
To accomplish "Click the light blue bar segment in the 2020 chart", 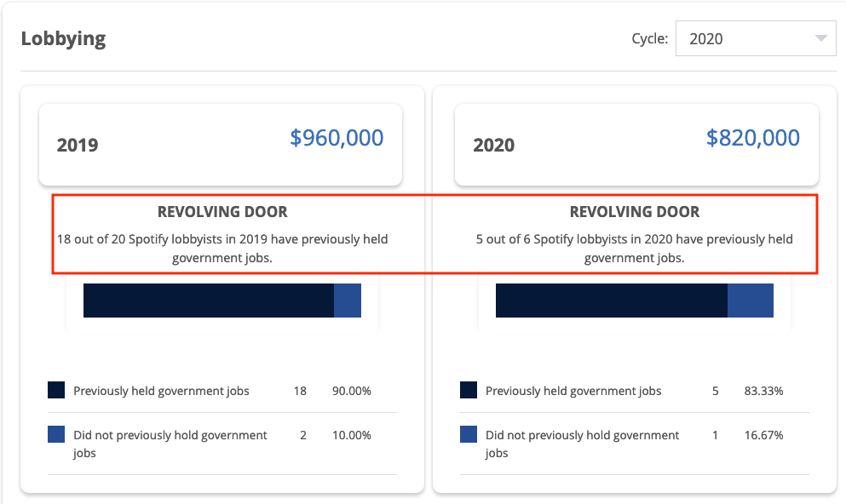I will [751, 301].
